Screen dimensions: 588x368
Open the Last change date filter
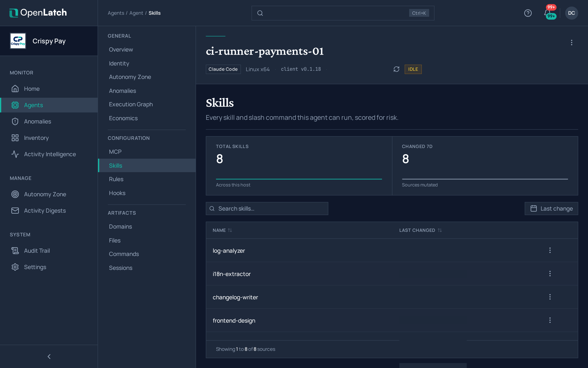[x=551, y=208]
